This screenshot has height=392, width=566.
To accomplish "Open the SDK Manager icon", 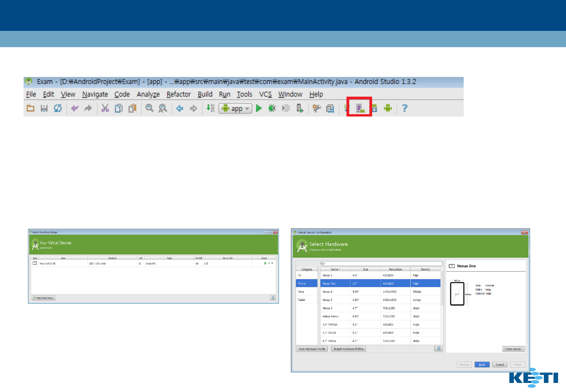I will click(x=374, y=108).
